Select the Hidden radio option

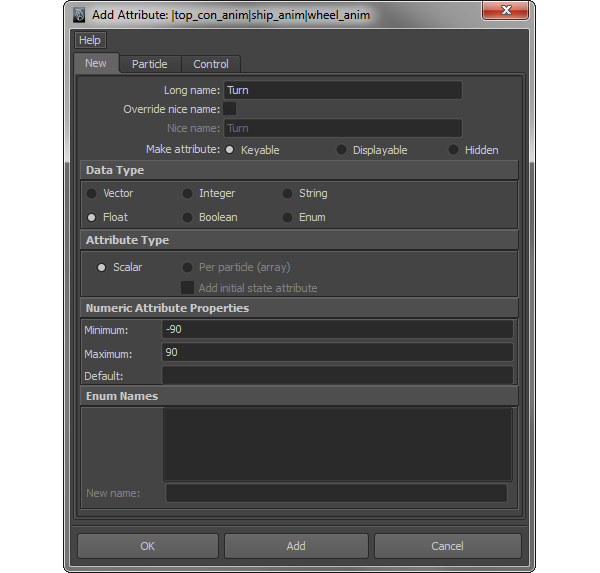[453, 150]
